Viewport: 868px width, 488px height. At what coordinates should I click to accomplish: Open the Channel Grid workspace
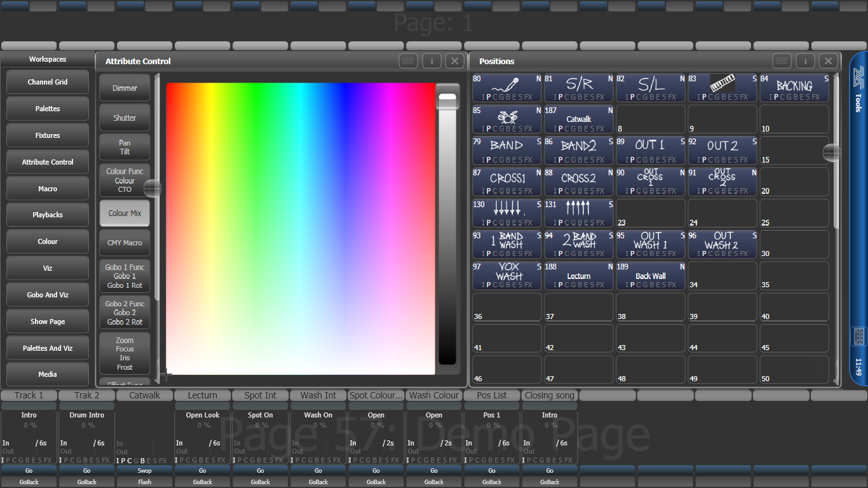[48, 83]
